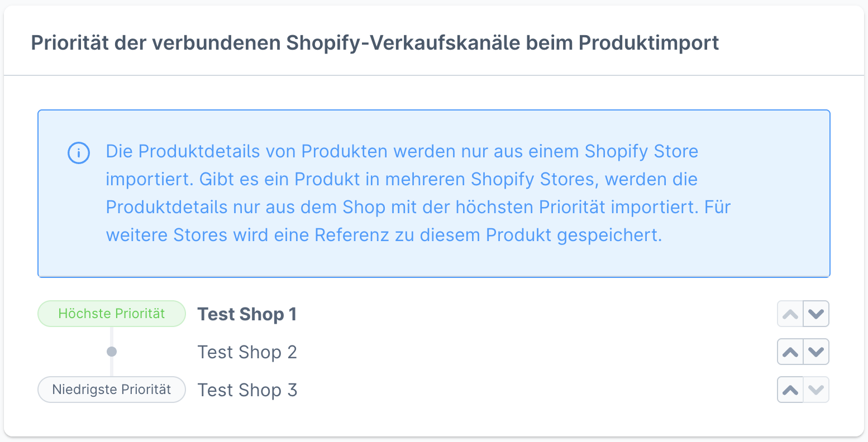Click the blue info banner text
Viewport: 868px width, 442px height.
point(402,193)
